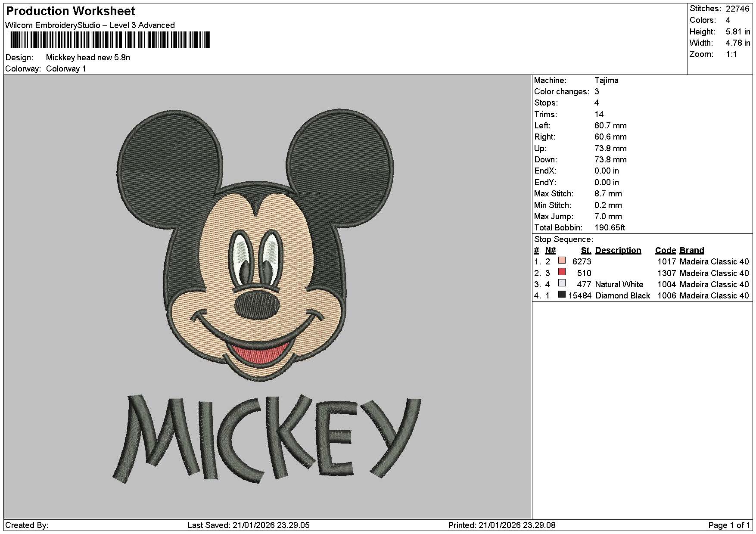Click the Zoom value '1:1'
756x534 pixels.
731,54
